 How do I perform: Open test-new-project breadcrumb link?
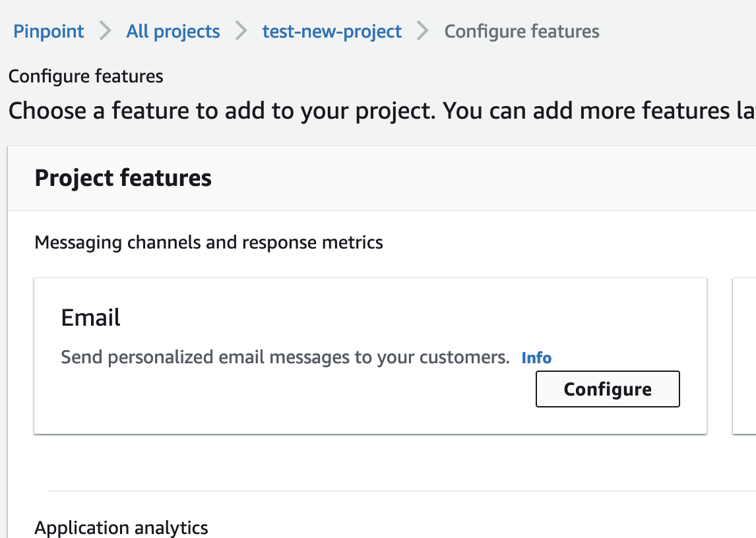coord(332,32)
